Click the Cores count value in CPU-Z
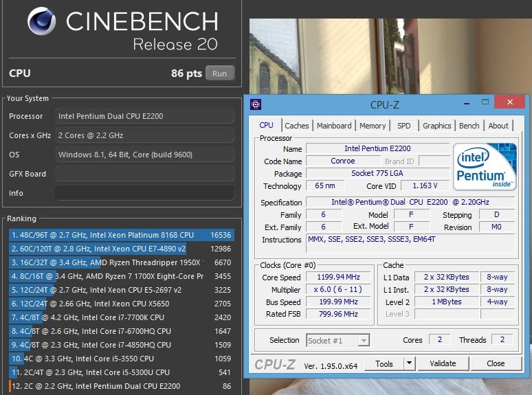Screen dimensions: 532x395 440,339
